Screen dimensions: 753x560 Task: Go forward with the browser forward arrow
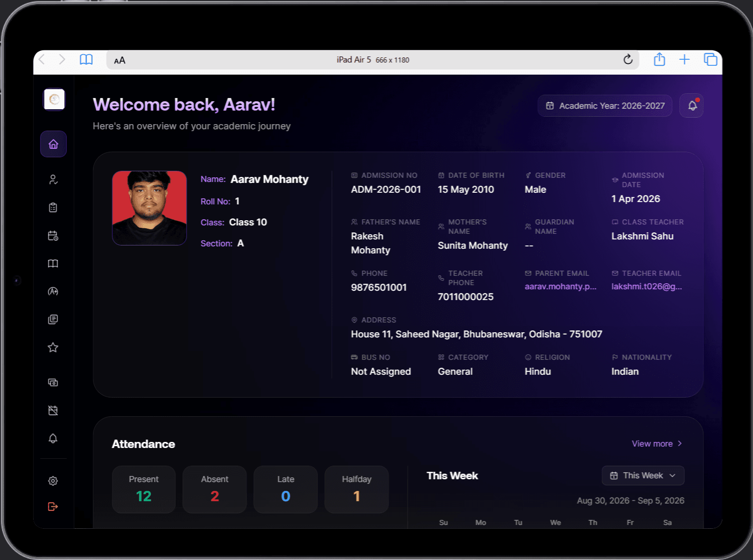[x=62, y=60]
